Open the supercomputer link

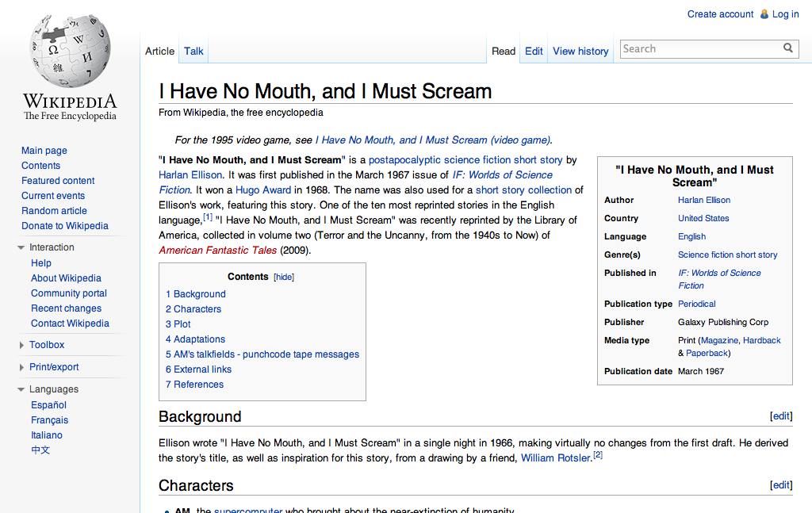click(248, 510)
